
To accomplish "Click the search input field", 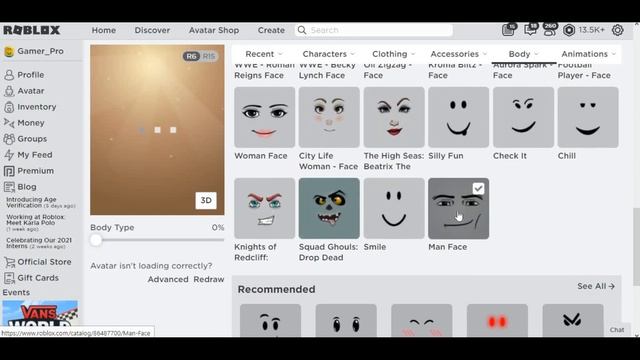I will click(x=373, y=30).
